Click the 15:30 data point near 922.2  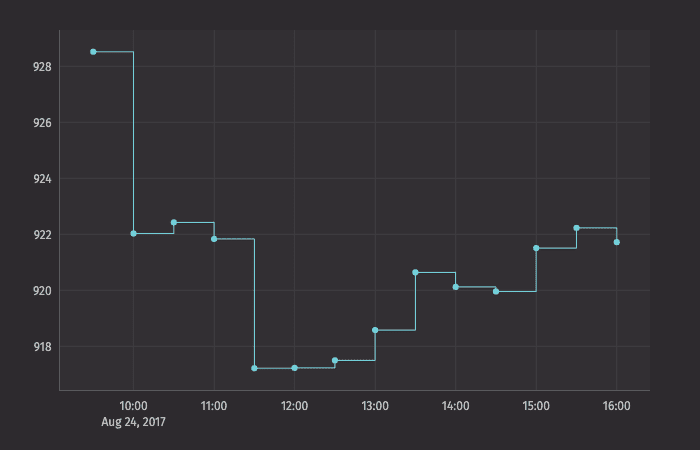click(x=576, y=228)
